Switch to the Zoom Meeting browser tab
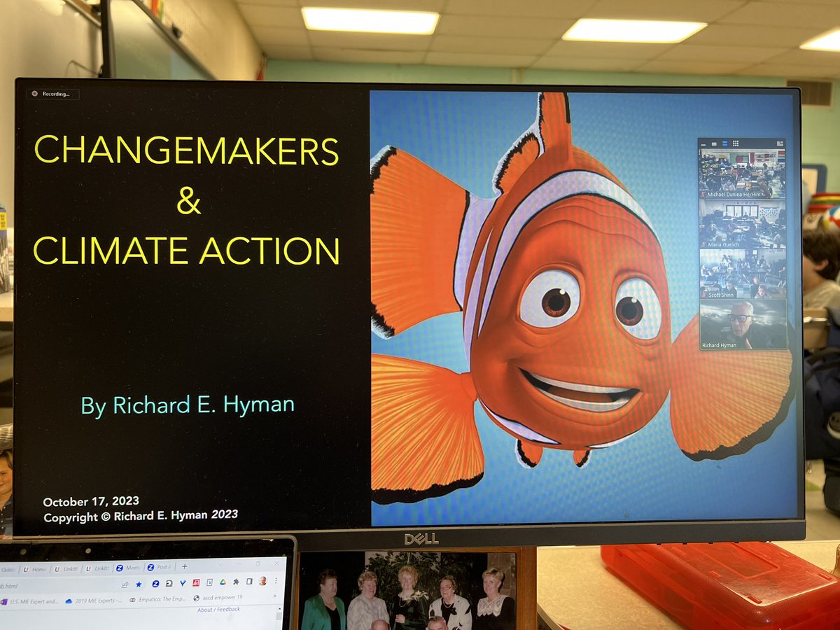 pos(129,568)
